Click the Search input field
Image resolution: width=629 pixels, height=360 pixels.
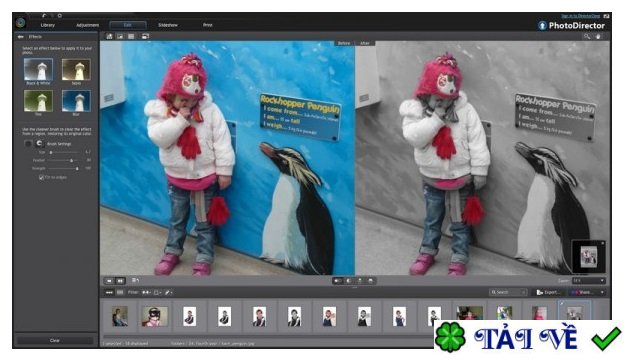coord(508,293)
